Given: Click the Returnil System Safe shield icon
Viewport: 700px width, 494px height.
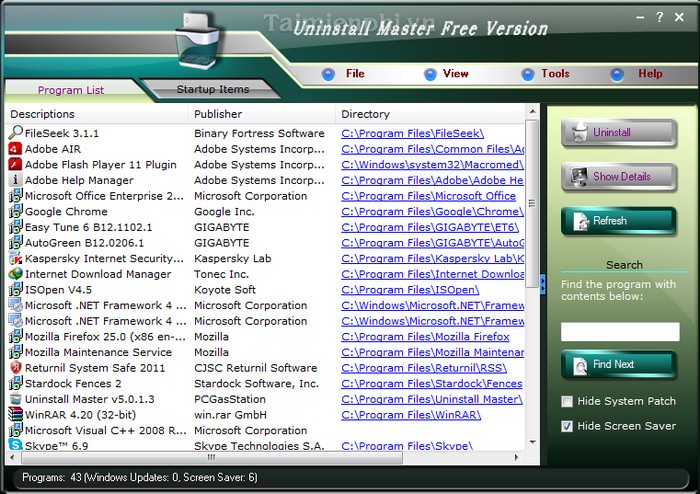Looking at the screenshot, I should tap(16, 367).
